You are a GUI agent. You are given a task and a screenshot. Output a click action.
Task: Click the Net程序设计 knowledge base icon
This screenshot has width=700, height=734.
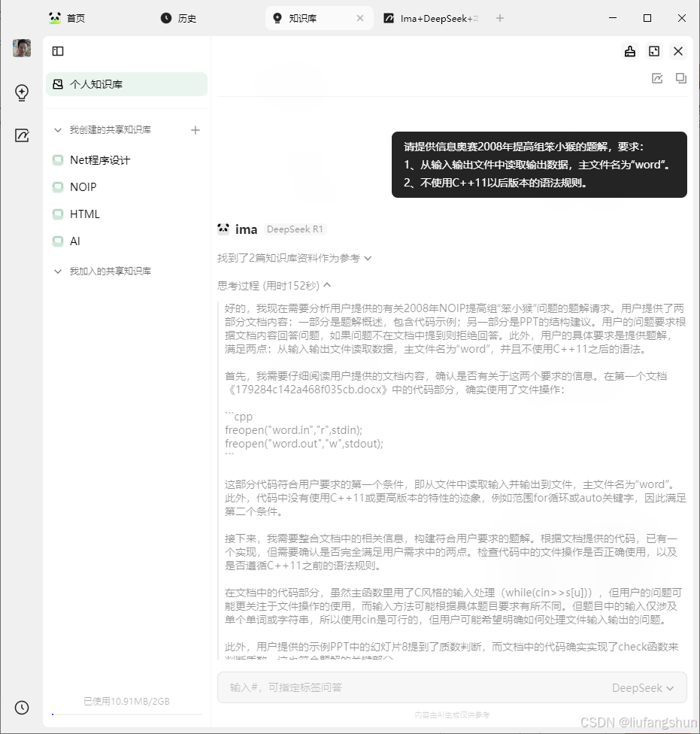[x=58, y=160]
